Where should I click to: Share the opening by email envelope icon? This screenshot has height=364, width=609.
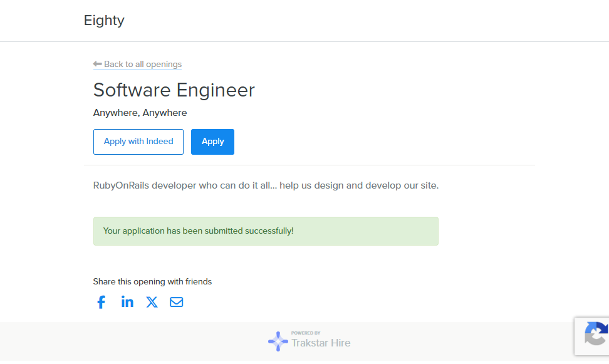point(177,302)
